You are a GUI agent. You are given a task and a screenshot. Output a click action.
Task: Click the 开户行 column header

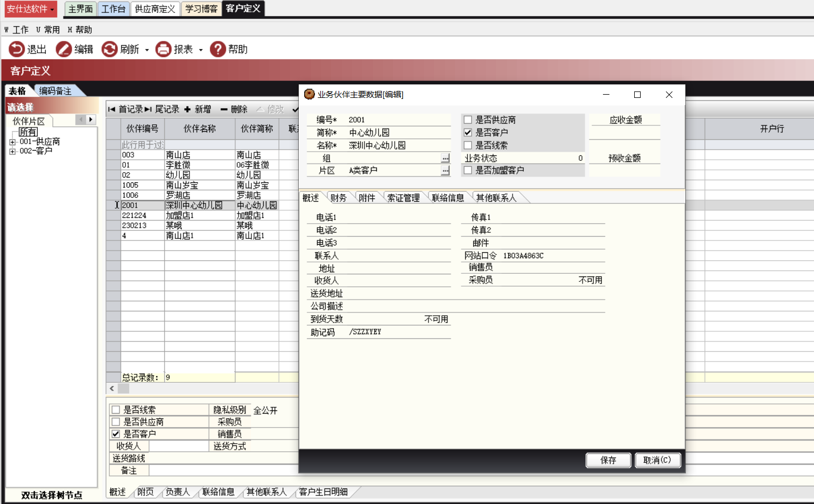tap(771, 129)
